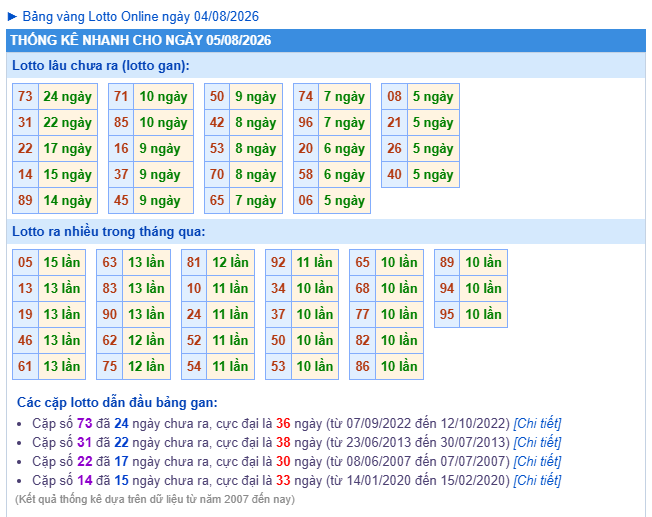The width and height of the screenshot is (652, 517).
Task: Open Chi tiết link for Cặp số 31
Action: 537,442
